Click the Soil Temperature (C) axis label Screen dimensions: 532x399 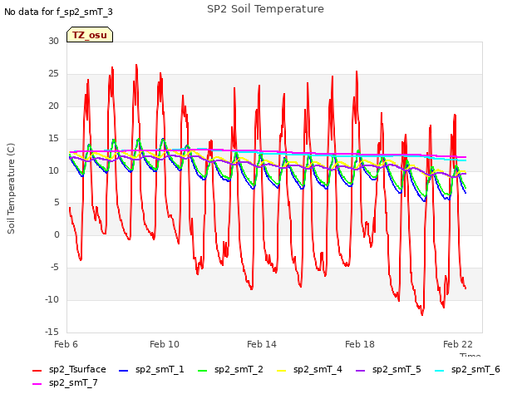[x=11, y=189]
